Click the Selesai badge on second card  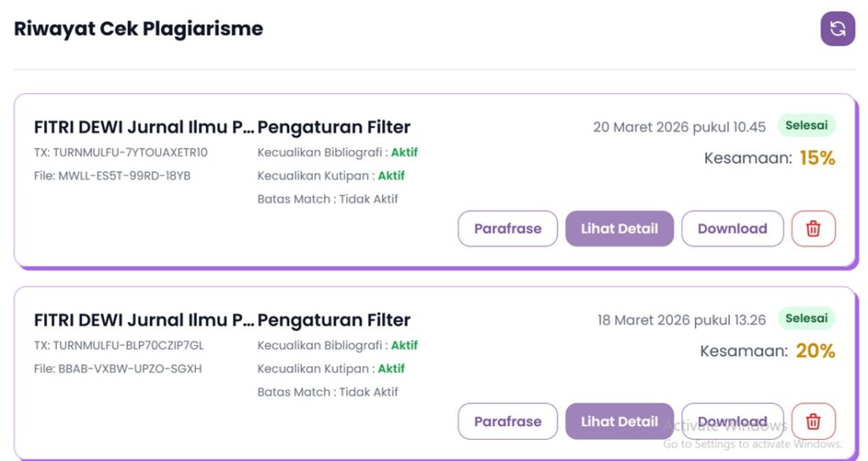(x=806, y=319)
